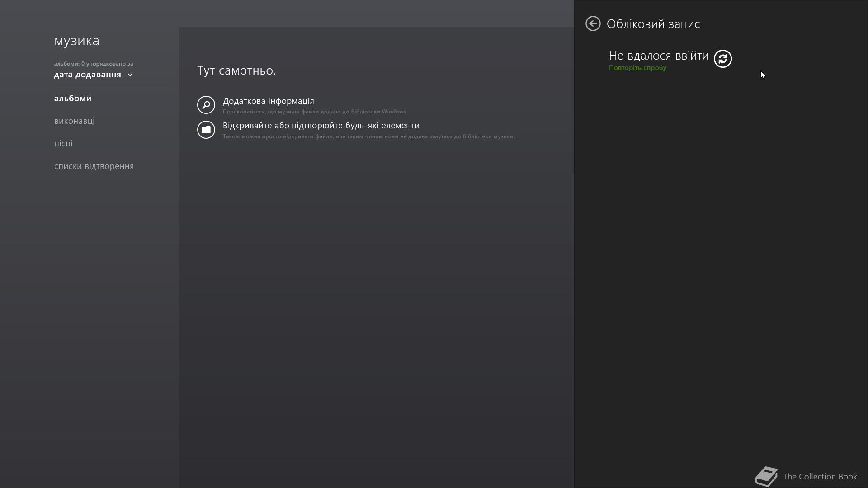Screen dimensions: 868x488
Task: Click the Обліковий запис panel heading
Action: 653,24
